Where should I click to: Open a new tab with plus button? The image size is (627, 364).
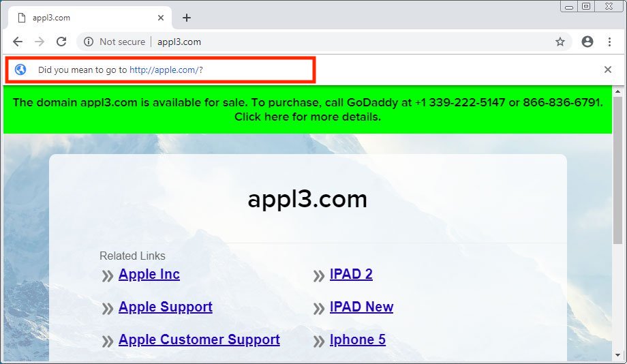tap(187, 18)
